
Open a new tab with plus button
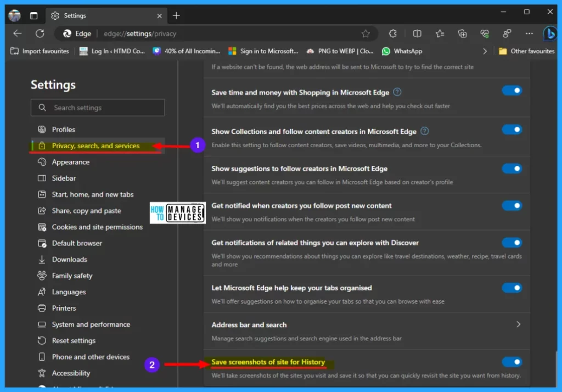(176, 16)
